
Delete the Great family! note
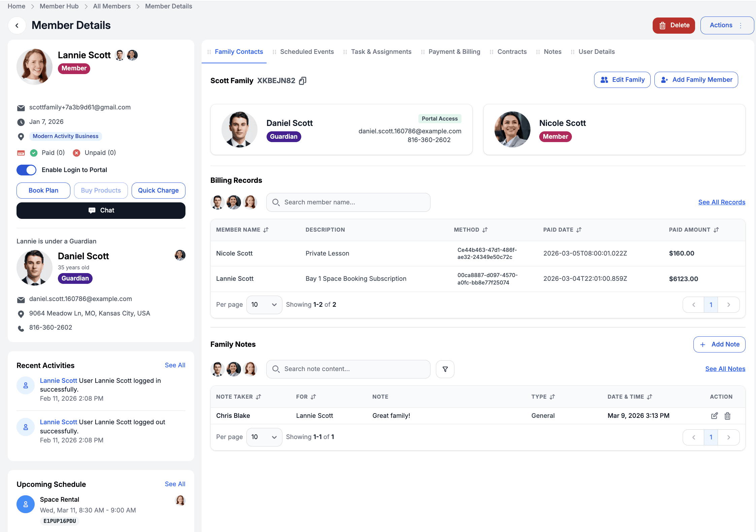tap(727, 416)
